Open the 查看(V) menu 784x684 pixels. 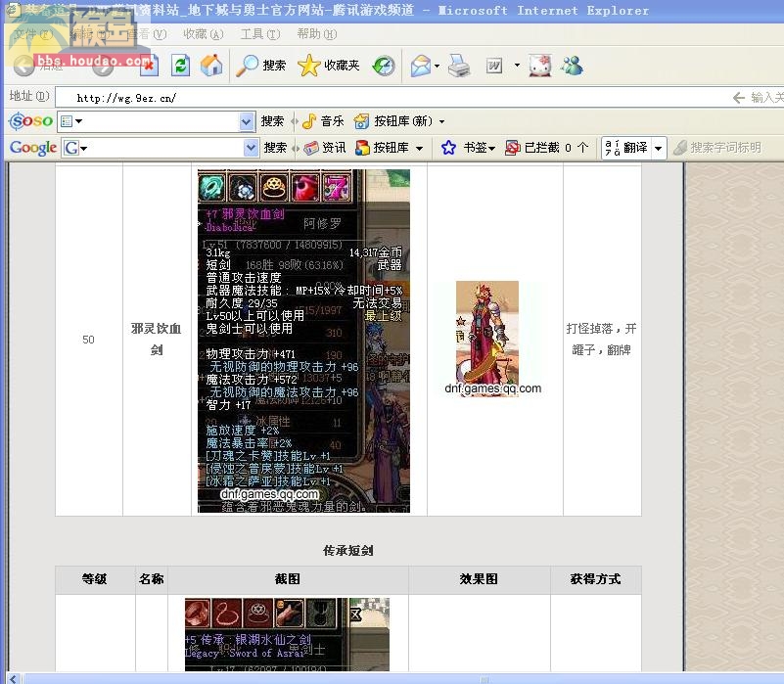point(147,34)
